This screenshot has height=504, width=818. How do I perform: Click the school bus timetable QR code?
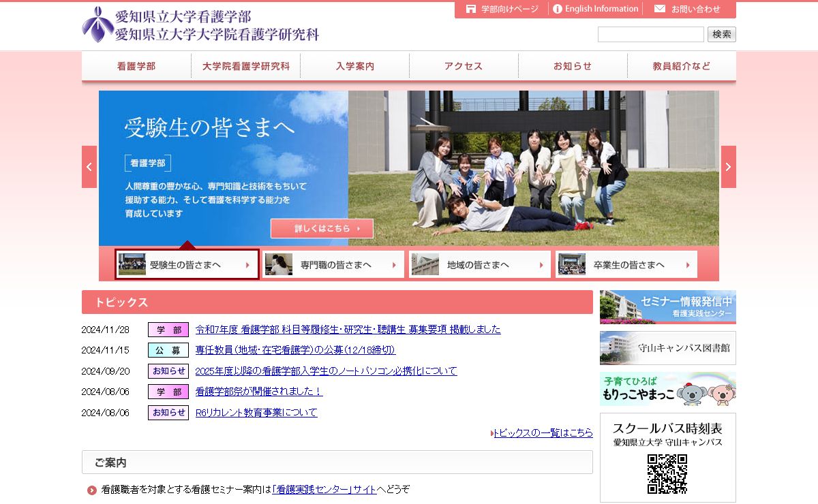click(x=667, y=473)
